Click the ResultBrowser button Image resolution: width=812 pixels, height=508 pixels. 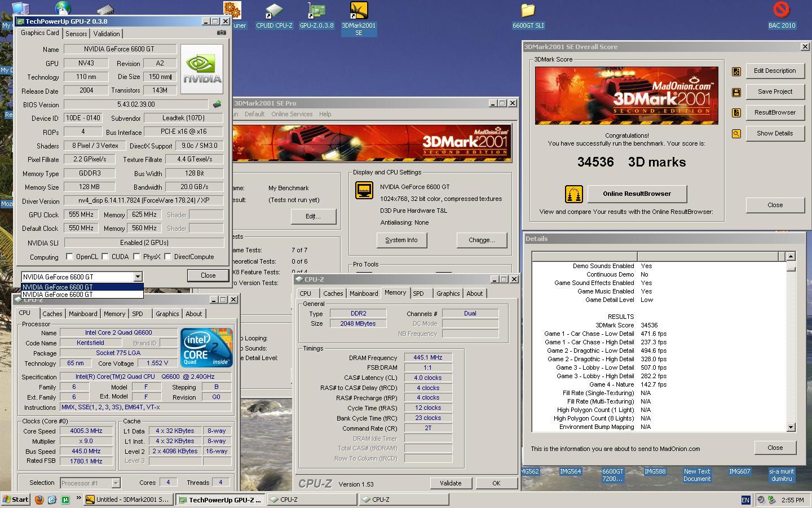click(775, 112)
